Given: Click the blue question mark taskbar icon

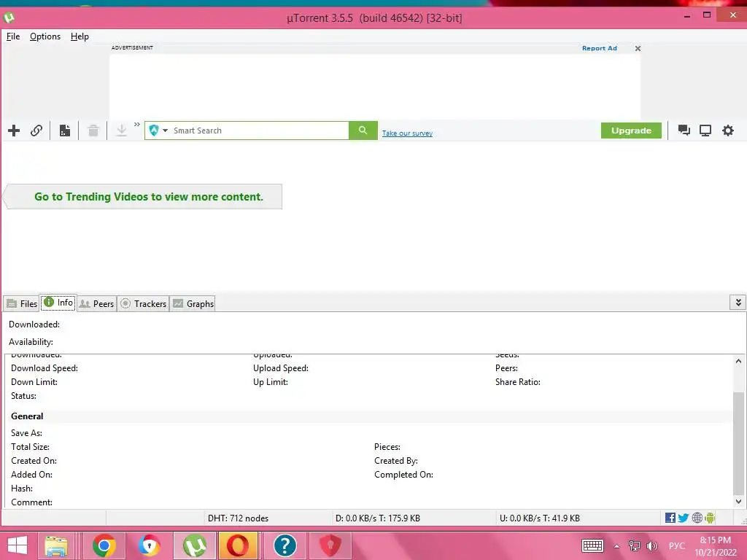Looking at the screenshot, I should pos(285,545).
